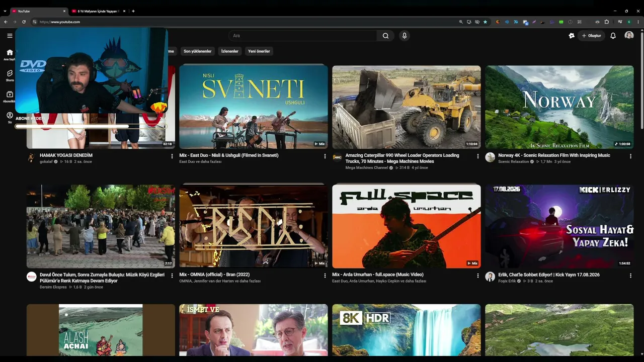Viewport: 644px width, 362px height.
Task: Open options for Davul Önce Tulum video
Action: tap(172, 276)
